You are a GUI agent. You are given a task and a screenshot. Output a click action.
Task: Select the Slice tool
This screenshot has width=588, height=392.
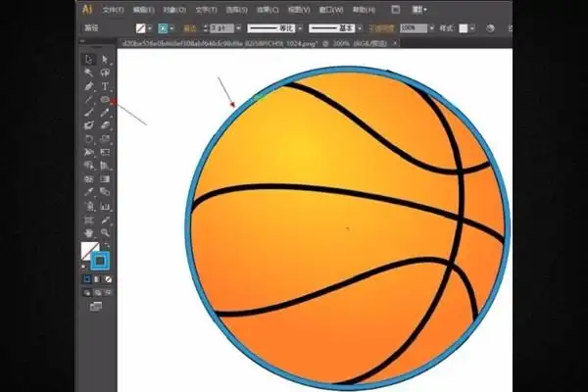tap(105, 220)
